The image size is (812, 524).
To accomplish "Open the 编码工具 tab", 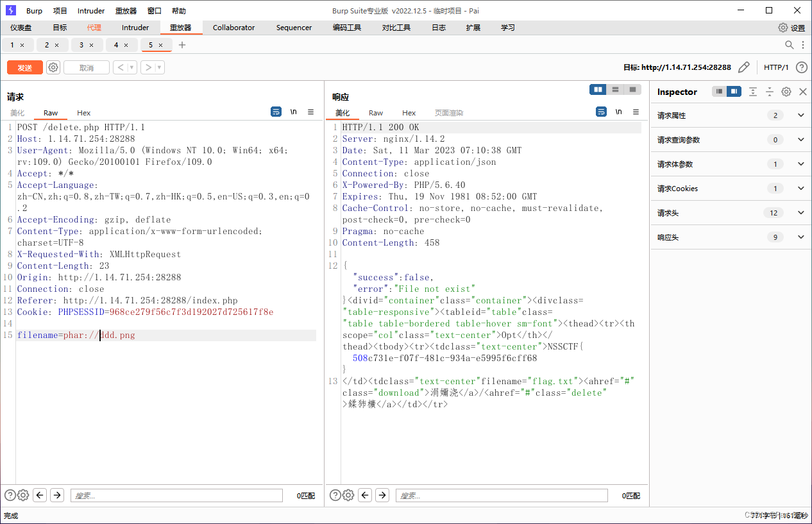I will (347, 28).
